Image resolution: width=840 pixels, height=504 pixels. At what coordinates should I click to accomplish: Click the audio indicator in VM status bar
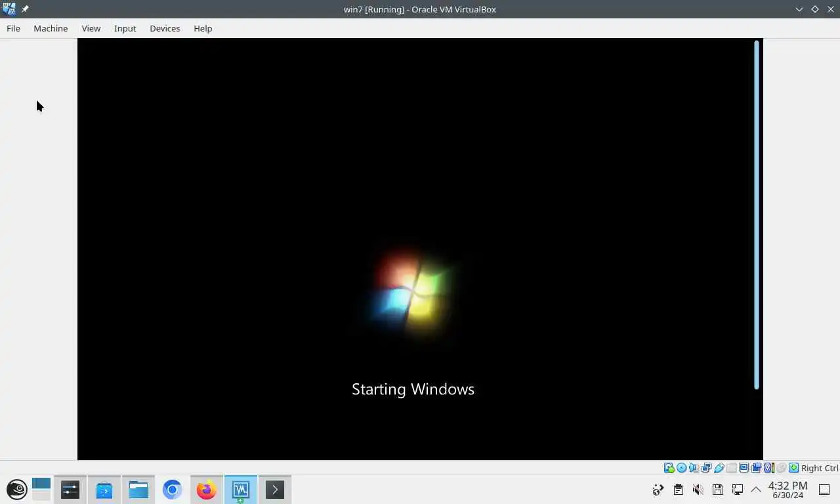694,468
